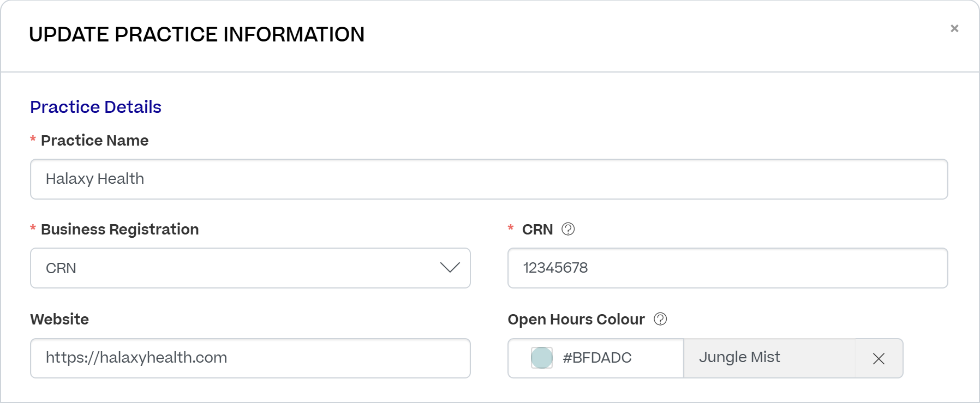
Task: Expand the Business Registration chevron arrow
Action: 450,268
